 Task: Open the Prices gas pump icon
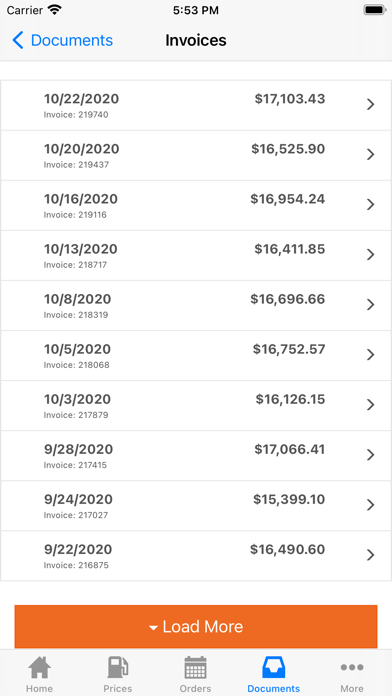[x=118, y=668]
